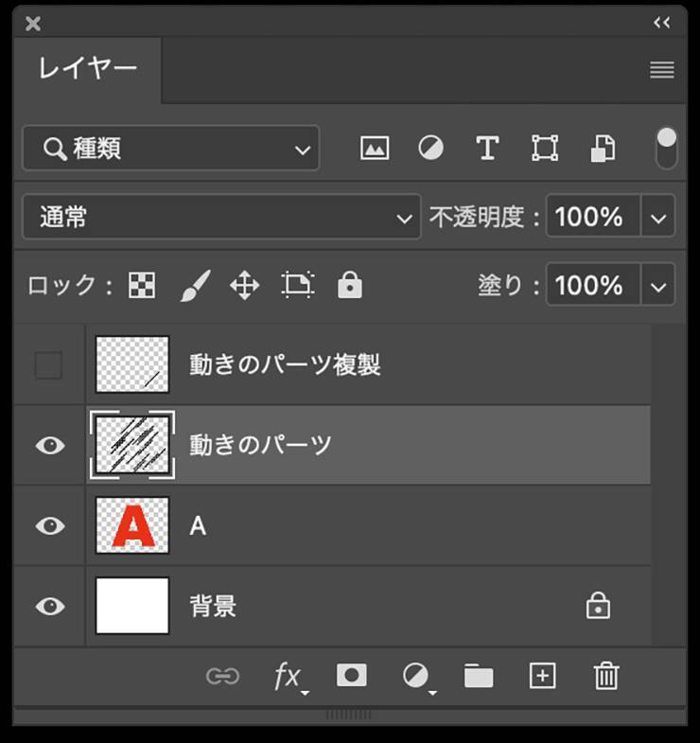
Task: Filter for type layers icon
Action: point(487,149)
